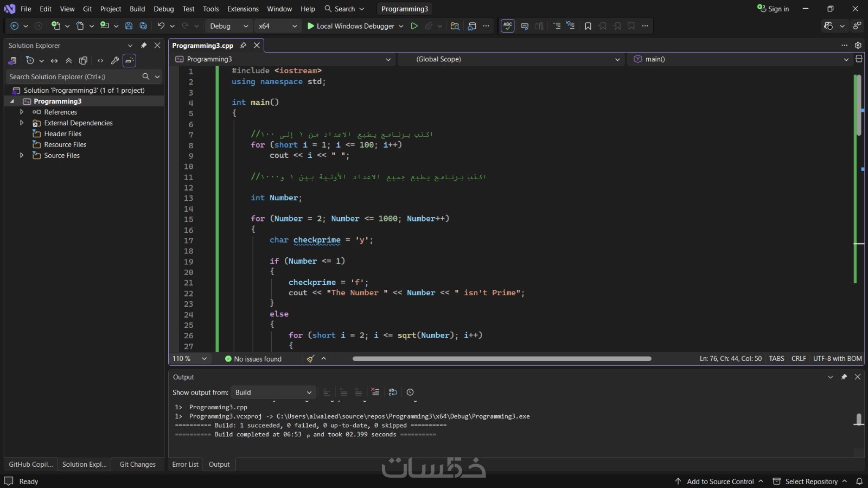The width and height of the screenshot is (868, 488).
Task: Click the Save All toolbar icon
Action: [143, 26]
